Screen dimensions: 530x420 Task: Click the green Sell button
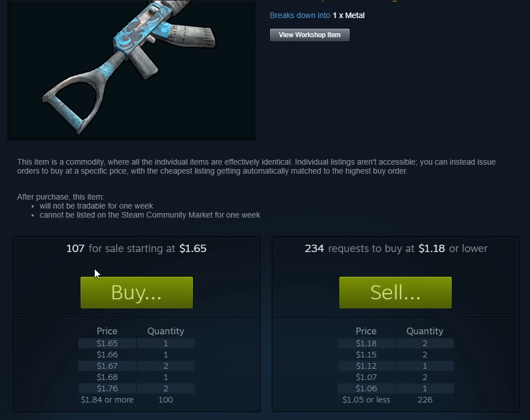395,292
